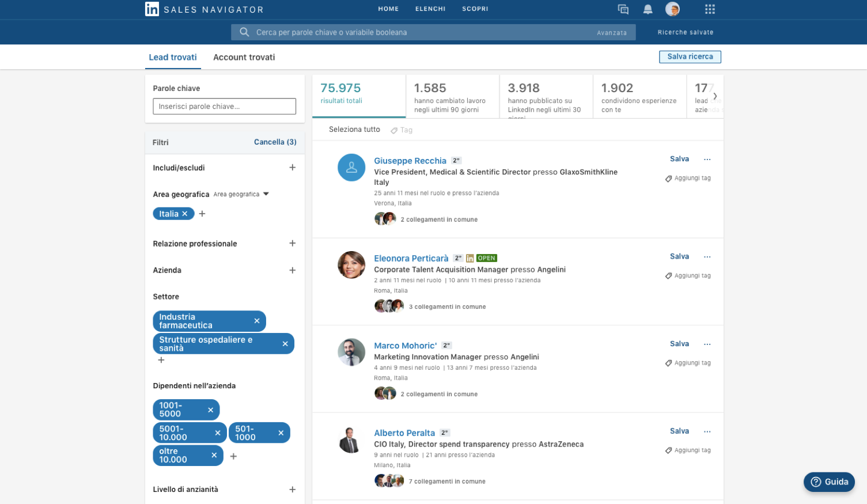Remove the Italia filter chip
This screenshot has width=867, height=504.
(185, 214)
